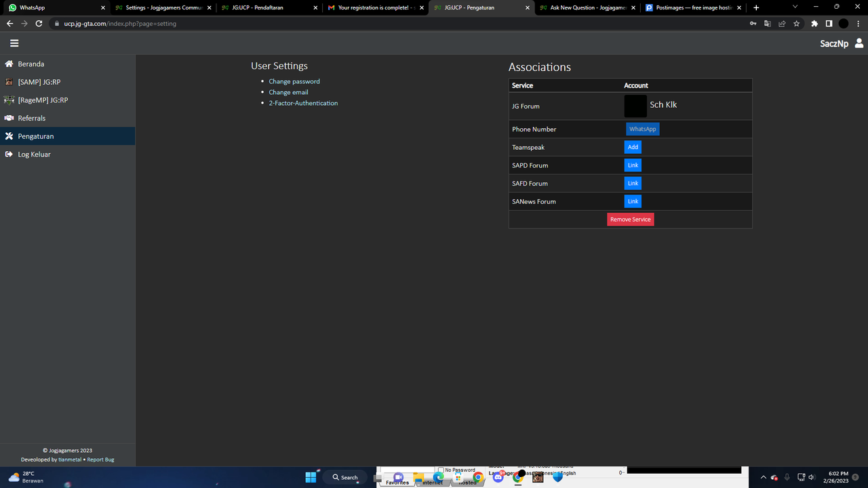Click the Report Bug footer link
Viewport: 868px width, 488px height.
100,460
